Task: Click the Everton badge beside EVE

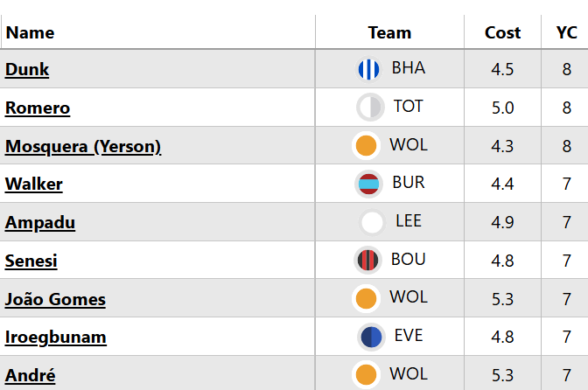Action: click(x=370, y=337)
